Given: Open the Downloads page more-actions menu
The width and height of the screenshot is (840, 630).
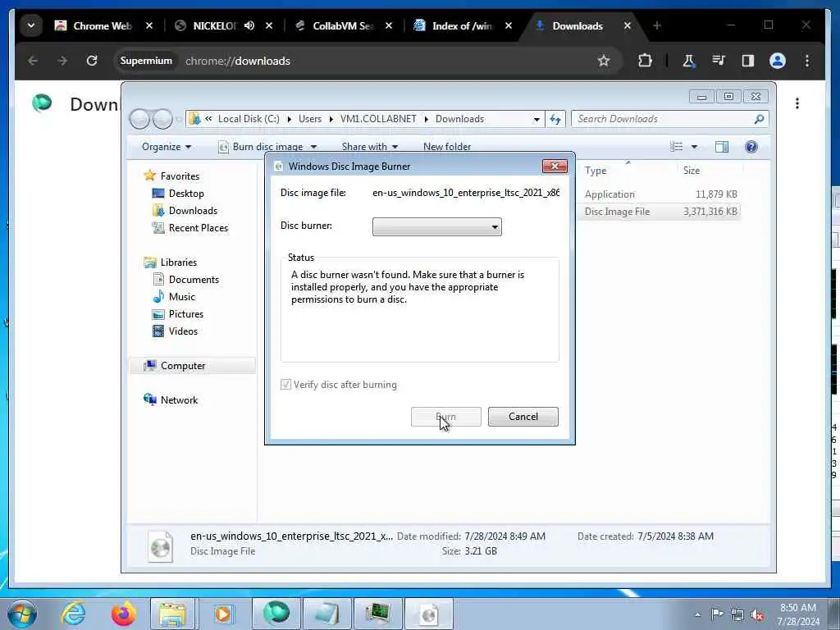Looking at the screenshot, I should pos(797,103).
